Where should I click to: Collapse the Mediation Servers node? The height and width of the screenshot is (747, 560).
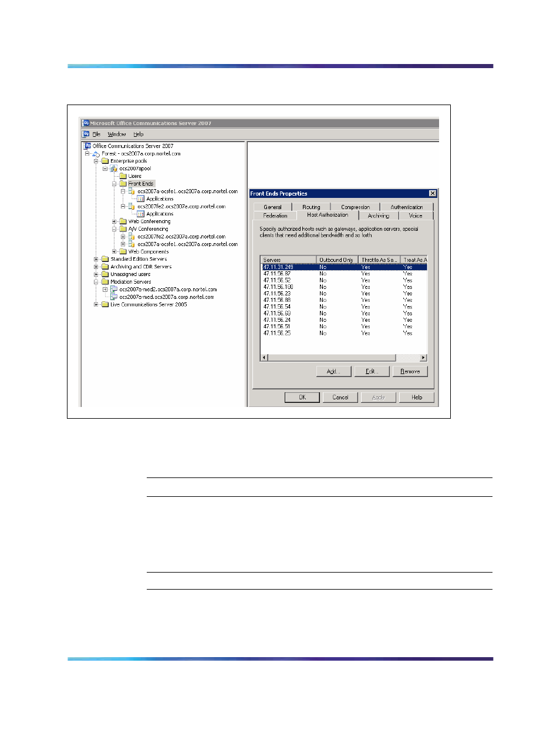coord(96,282)
